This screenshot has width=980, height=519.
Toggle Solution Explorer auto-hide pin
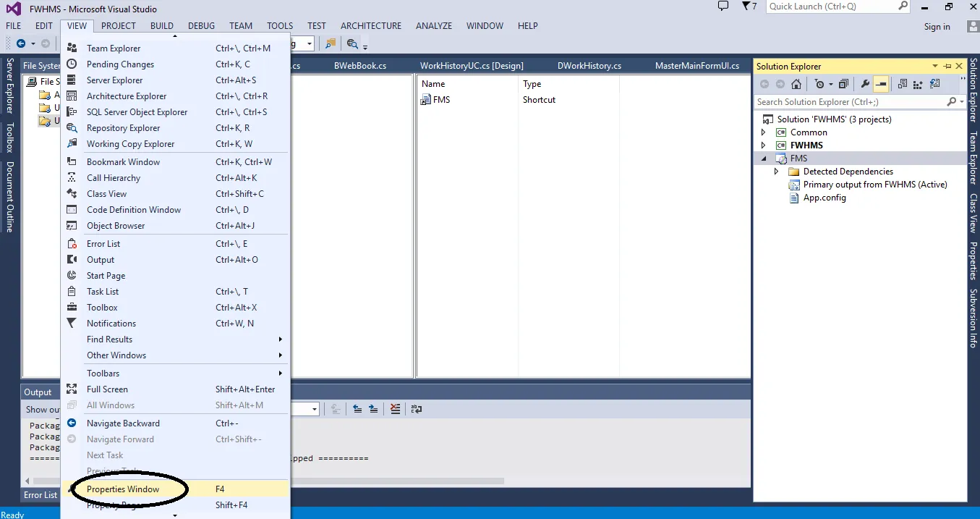[947, 66]
